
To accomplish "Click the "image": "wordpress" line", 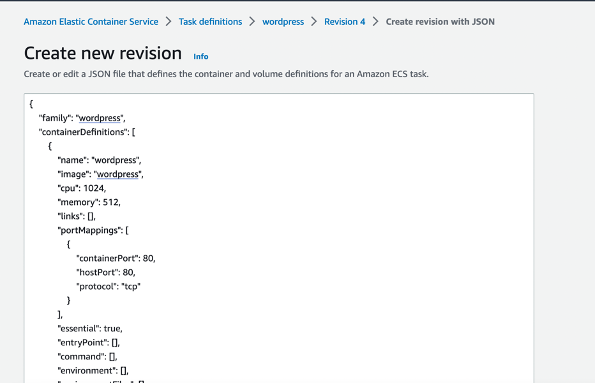I will [x=101, y=174].
